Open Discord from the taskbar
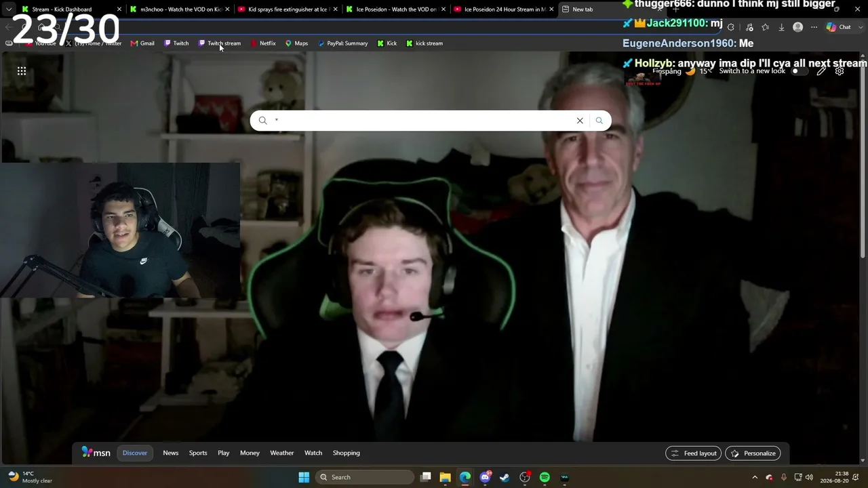 pos(485,477)
